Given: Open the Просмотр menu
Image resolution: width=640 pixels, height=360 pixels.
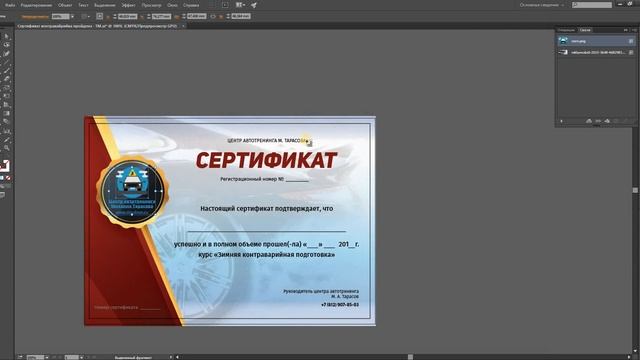Looking at the screenshot, I should pyautogui.click(x=151, y=5).
